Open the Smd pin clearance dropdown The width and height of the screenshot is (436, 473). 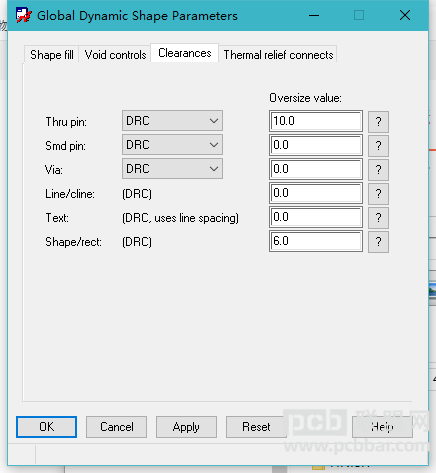[x=172, y=145]
